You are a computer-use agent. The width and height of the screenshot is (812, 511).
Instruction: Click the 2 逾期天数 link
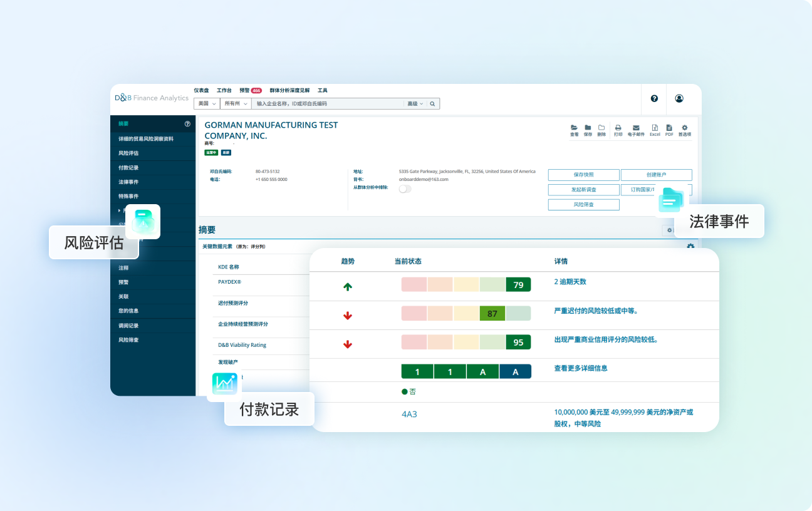point(570,282)
